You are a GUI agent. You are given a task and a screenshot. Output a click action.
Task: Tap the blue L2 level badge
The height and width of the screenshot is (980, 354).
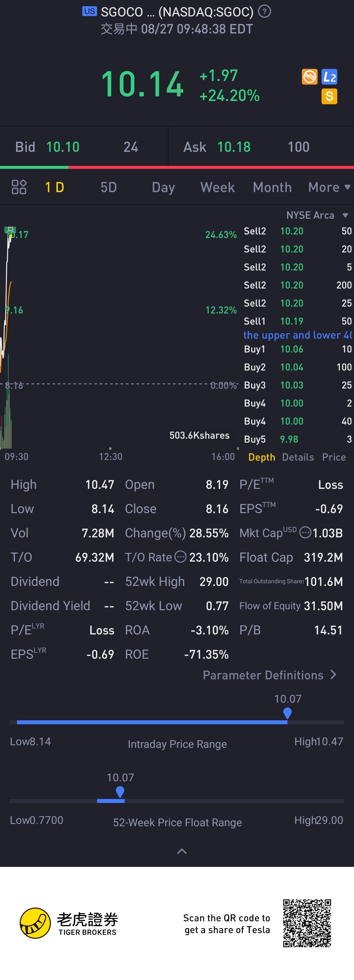pyautogui.click(x=329, y=77)
